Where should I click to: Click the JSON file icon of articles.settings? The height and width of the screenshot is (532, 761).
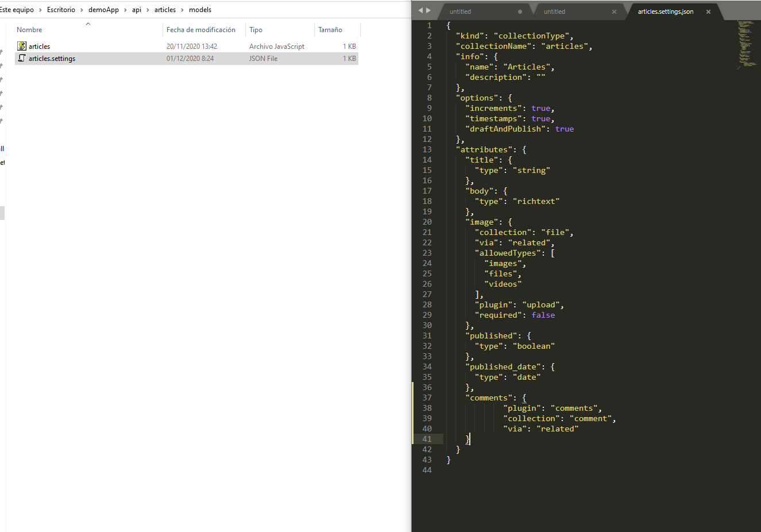[x=21, y=58]
